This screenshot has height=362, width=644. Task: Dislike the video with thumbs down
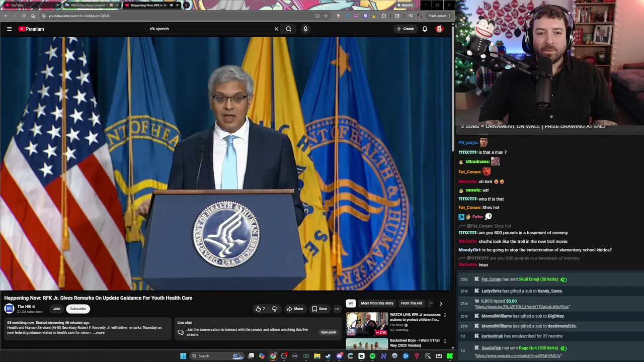(275, 309)
